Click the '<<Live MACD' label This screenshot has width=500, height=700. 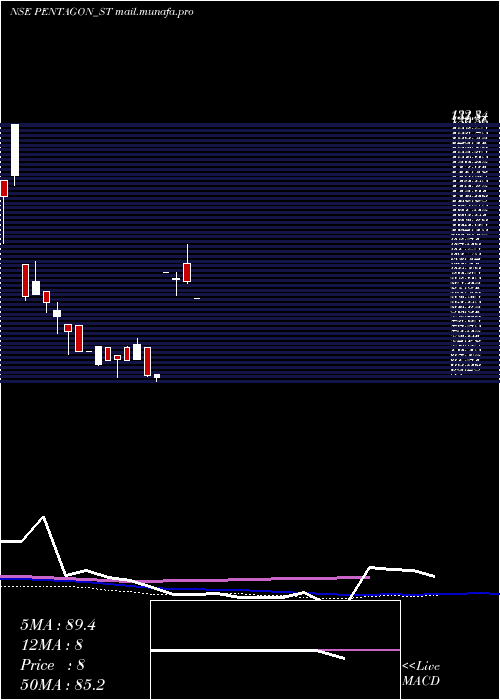click(421, 674)
